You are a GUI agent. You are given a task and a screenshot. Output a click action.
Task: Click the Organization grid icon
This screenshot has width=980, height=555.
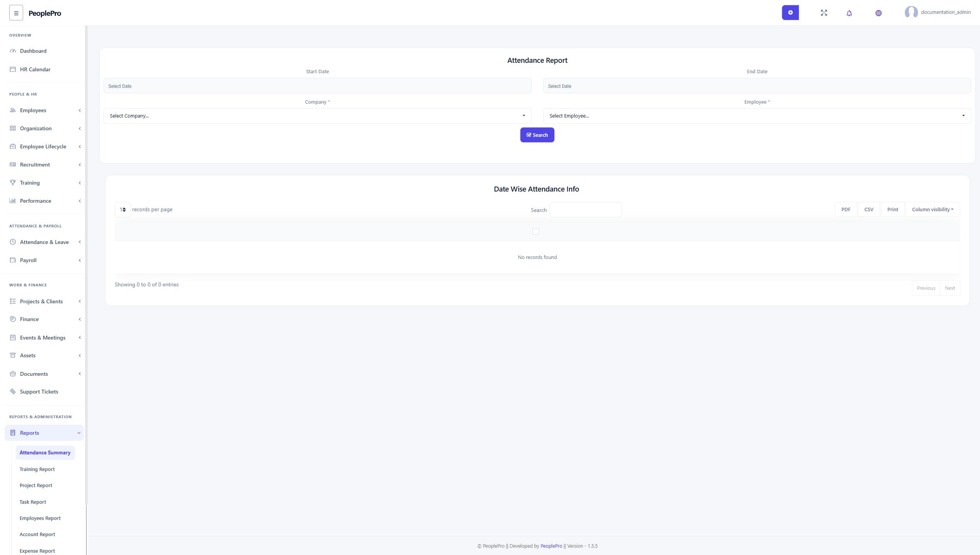(13, 128)
